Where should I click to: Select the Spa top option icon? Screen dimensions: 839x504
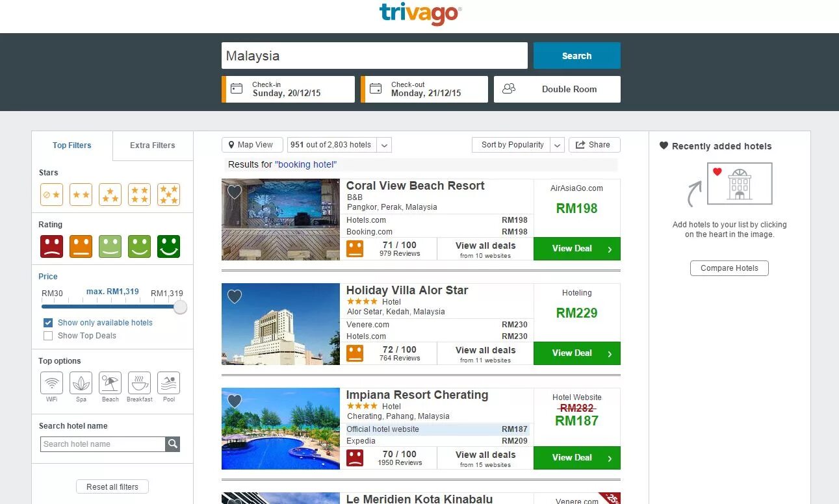(81, 383)
